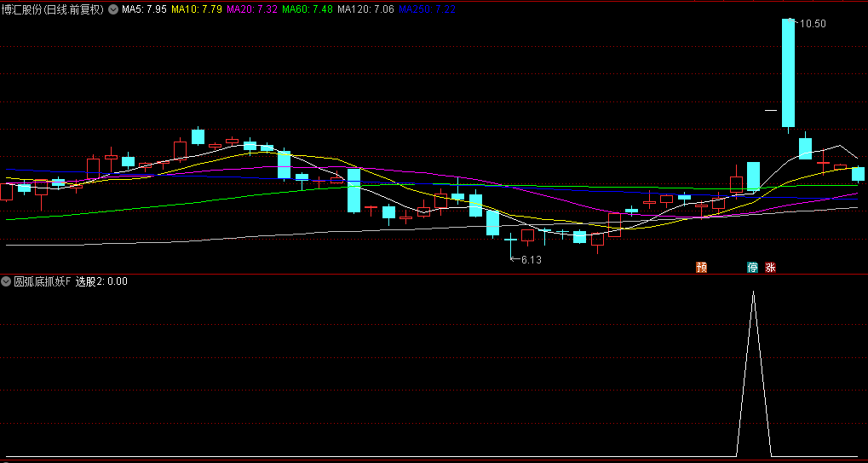Select the MA10: 7.79 label
Image resolution: width=868 pixels, height=463 pixels.
point(196,9)
